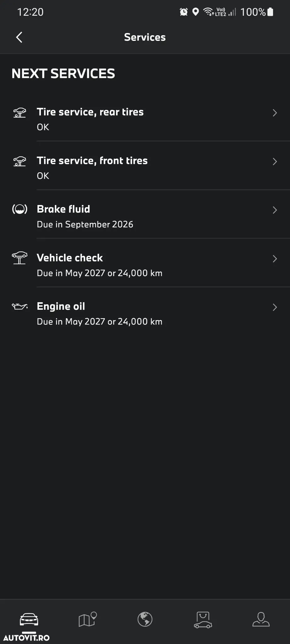The width and height of the screenshot is (290, 644).
Task: Tap the Engine oil can icon
Action: coord(20,306)
